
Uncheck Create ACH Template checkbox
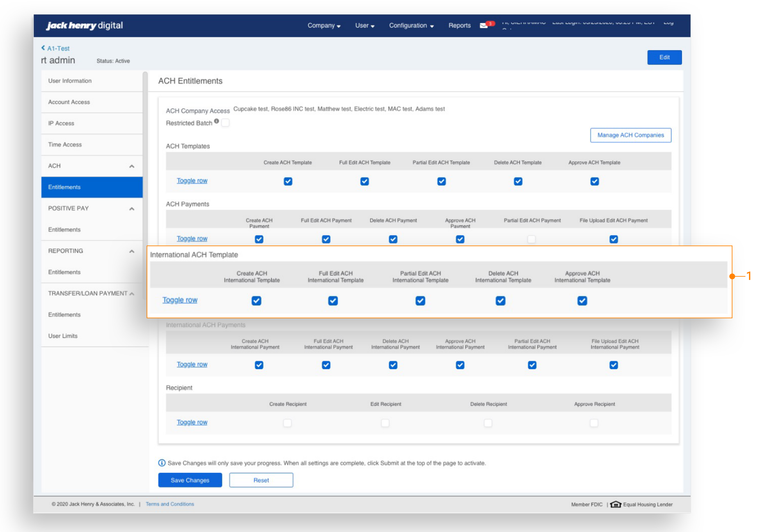[x=288, y=181]
